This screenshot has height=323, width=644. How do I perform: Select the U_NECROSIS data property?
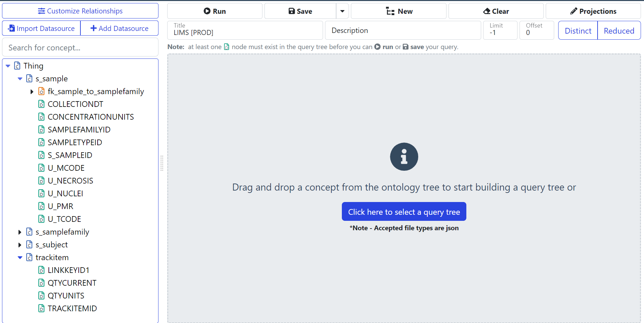(70, 181)
